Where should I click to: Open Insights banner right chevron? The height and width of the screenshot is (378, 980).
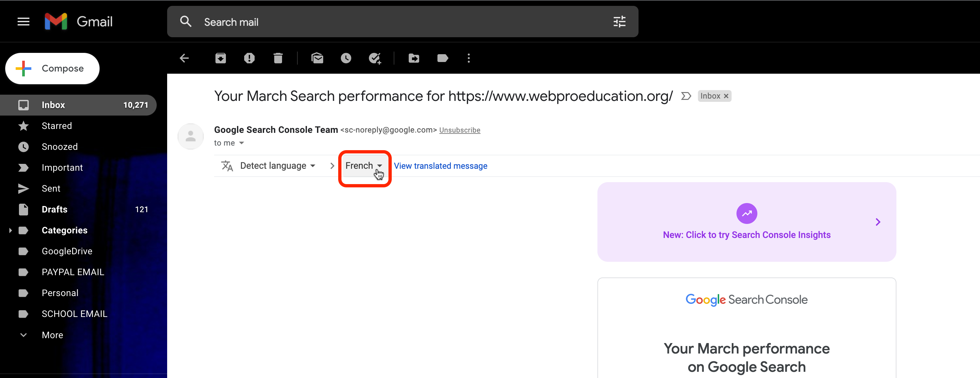pos(878,222)
